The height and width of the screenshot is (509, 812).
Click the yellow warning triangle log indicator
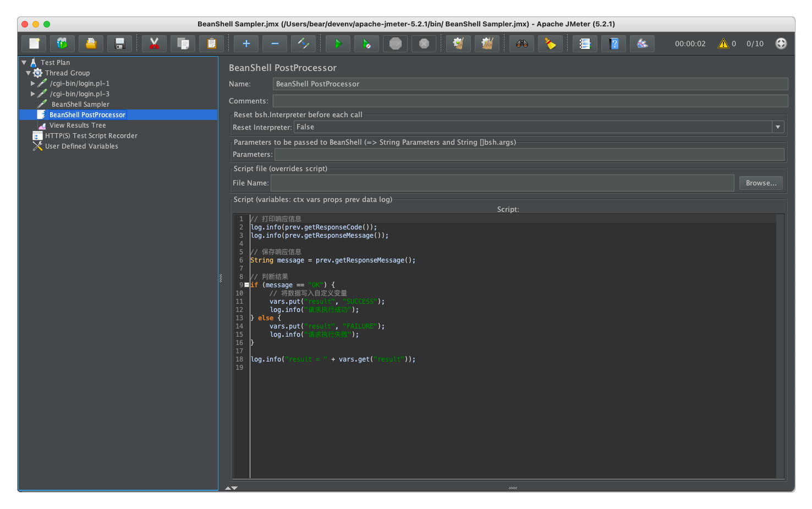click(x=723, y=43)
